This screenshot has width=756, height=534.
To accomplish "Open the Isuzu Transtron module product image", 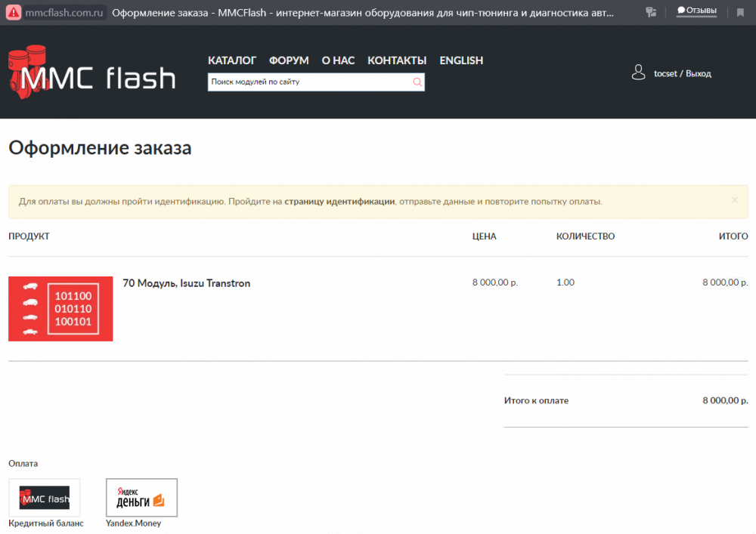I will (x=60, y=309).
